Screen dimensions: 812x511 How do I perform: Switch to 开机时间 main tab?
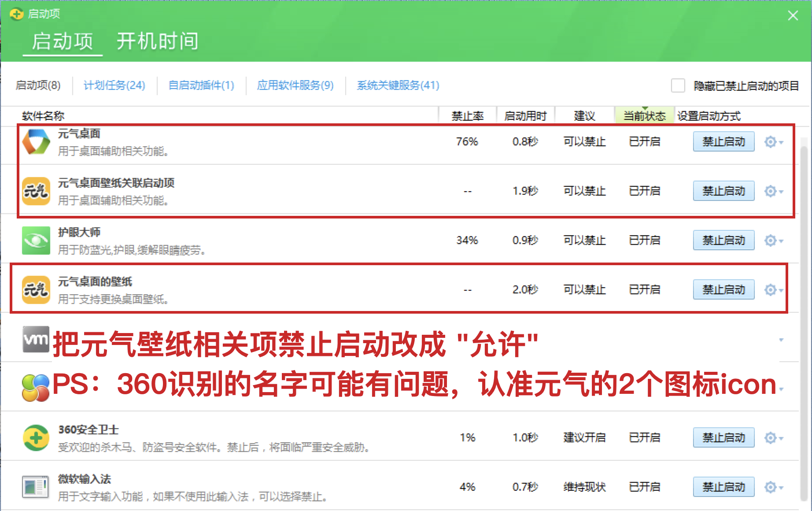click(x=158, y=41)
